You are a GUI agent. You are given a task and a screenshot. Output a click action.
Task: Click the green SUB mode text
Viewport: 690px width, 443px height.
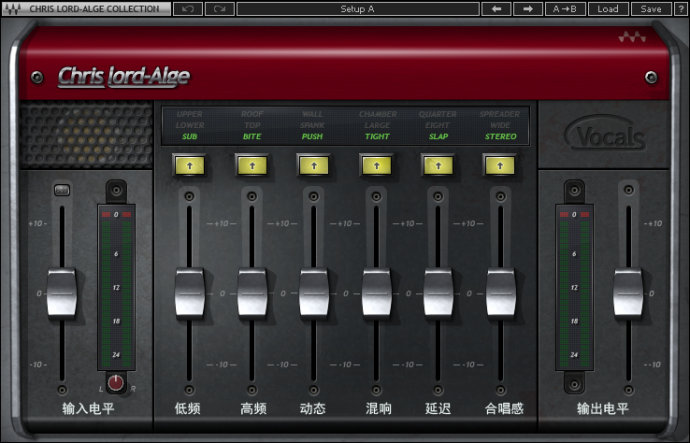tap(190, 136)
